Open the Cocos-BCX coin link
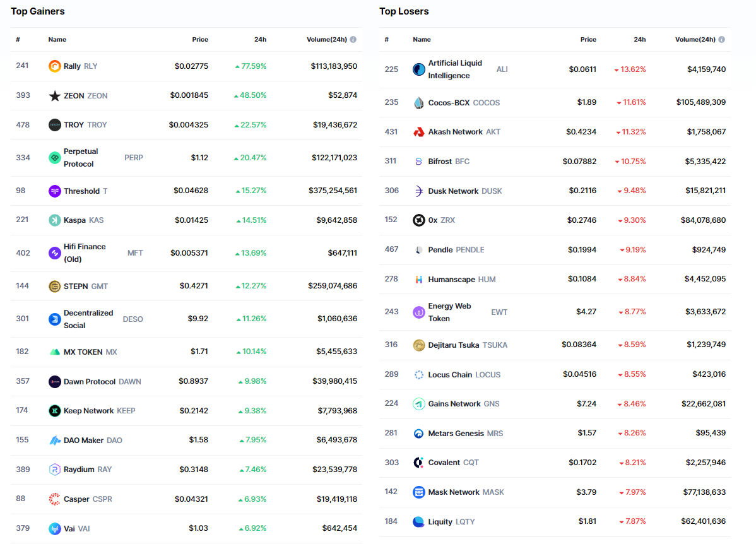 pos(449,102)
